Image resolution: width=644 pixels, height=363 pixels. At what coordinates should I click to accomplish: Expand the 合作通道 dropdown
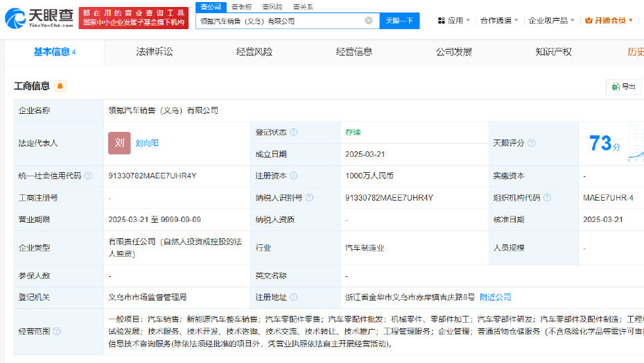pyautogui.click(x=499, y=21)
